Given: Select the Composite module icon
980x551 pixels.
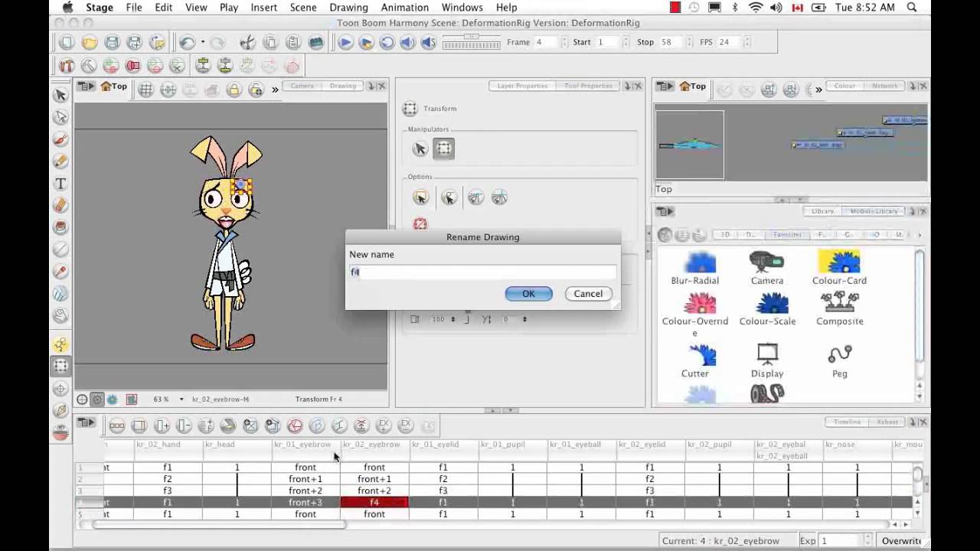Looking at the screenshot, I should (x=840, y=302).
